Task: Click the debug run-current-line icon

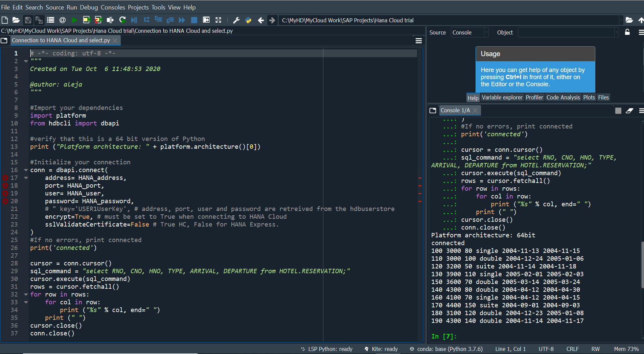Action: (146, 20)
